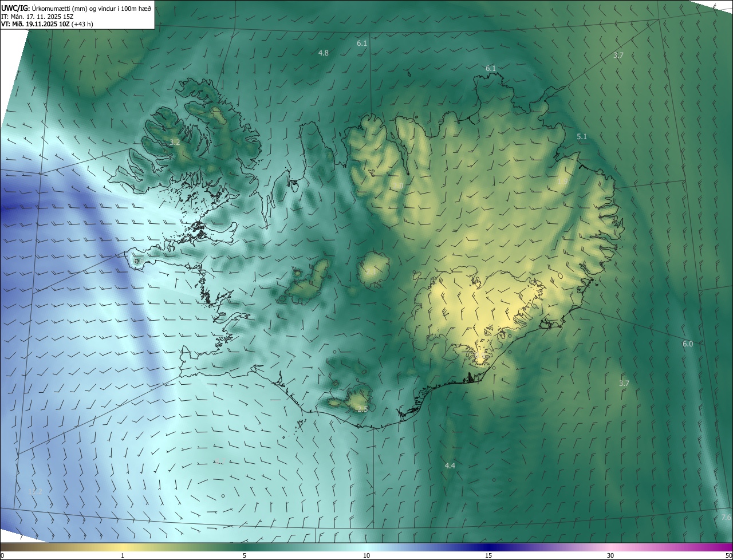The width and height of the screenshot is (733, 560).
Task: Click the 4.8 value label on the map
Action: [324, 53]
